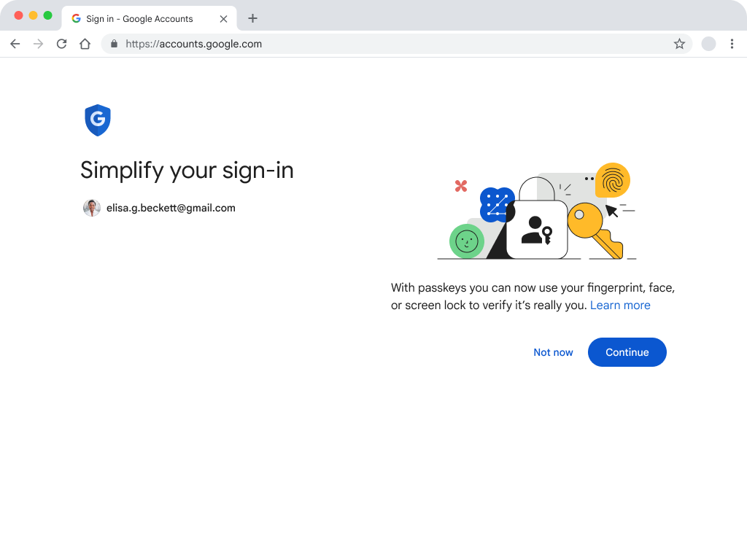Open the browser home page
This screenshot has height=560, width=747.
[85, 44]
